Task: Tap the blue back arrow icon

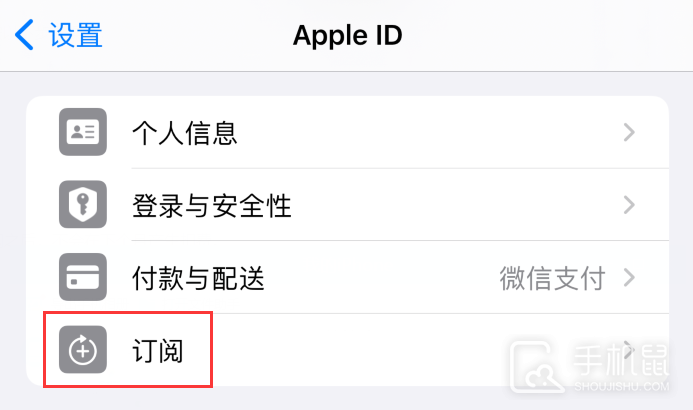Action: pos(24,34)
